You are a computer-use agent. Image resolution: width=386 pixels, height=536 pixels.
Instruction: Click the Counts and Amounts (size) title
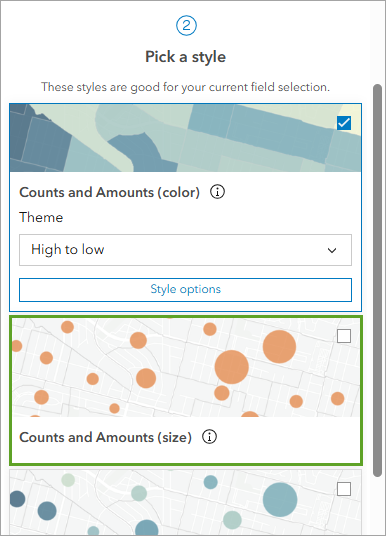[x=105, y=437]
